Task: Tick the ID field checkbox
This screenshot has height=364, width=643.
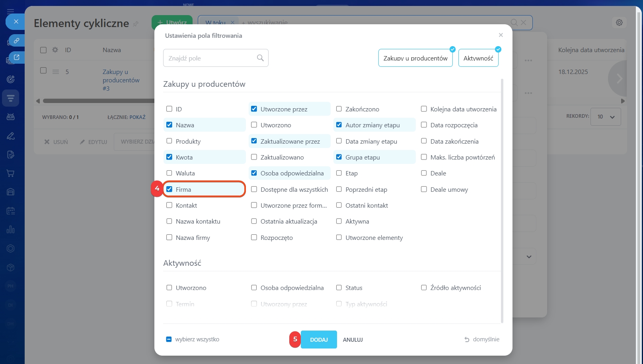Action: [169, 109]
